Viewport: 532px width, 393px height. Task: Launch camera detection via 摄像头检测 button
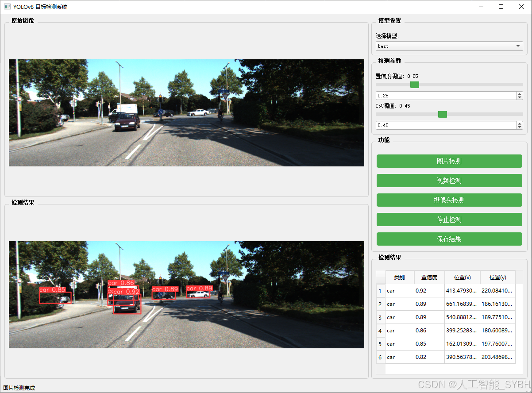click(x=449, y=200)
